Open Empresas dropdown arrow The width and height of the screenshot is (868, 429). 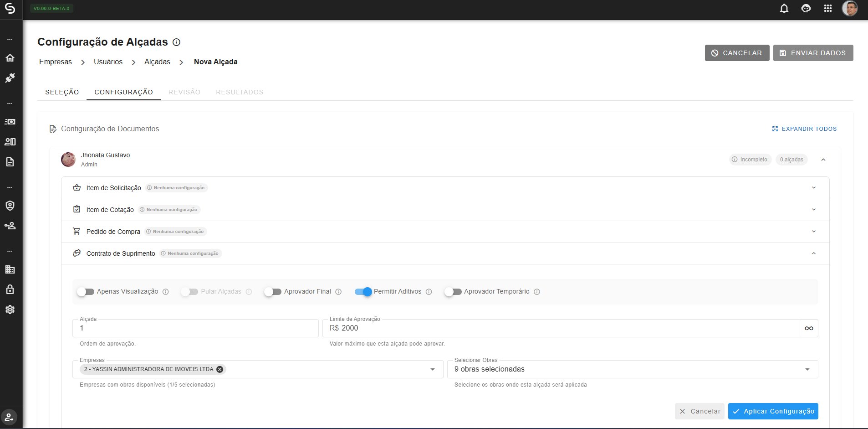tap(433, 369)
